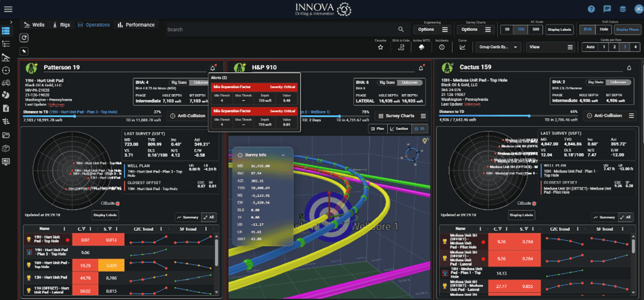Open the C2C Trend column menu in Patterson 19
The width and height of the screenshot is (644, 300).
(161, 228)
